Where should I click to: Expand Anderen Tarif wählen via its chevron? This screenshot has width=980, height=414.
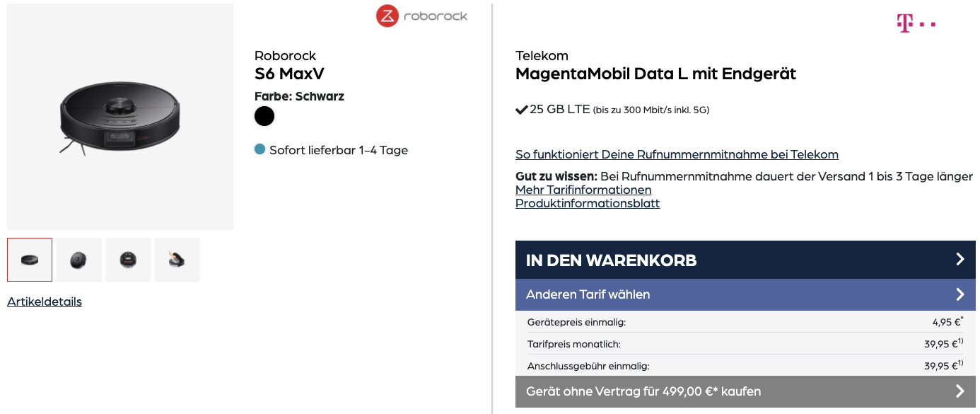click(959, 294)
